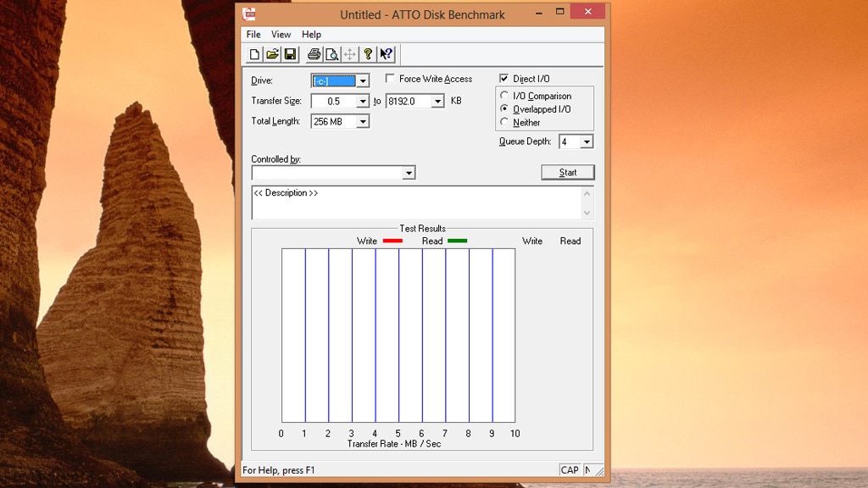Minimize the ATTO Disk Benchmark window
Viewport: 868px width, 488px height.
click(538, 12)
